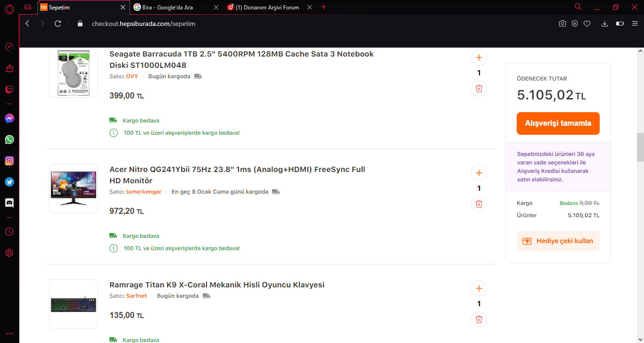Click the Alışveriş Kredisi installment notice text
This screenshot has width=644, height=343.
[x=556, y=167]
